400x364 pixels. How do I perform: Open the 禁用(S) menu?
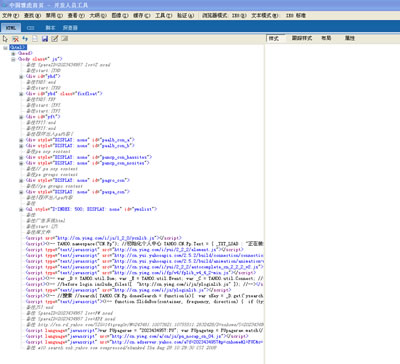(54, 15)
